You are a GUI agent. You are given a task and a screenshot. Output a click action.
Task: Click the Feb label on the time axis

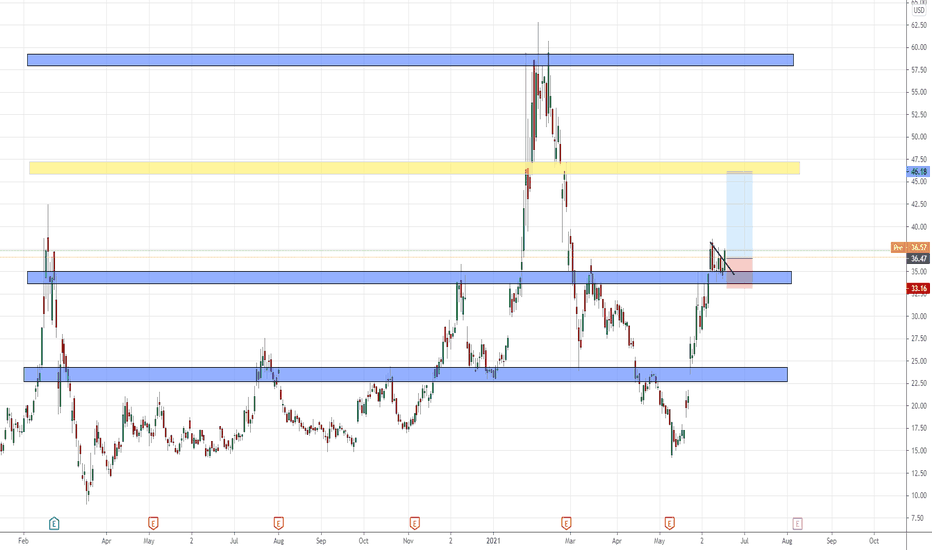pyautogui.click(x=23, y=541)
